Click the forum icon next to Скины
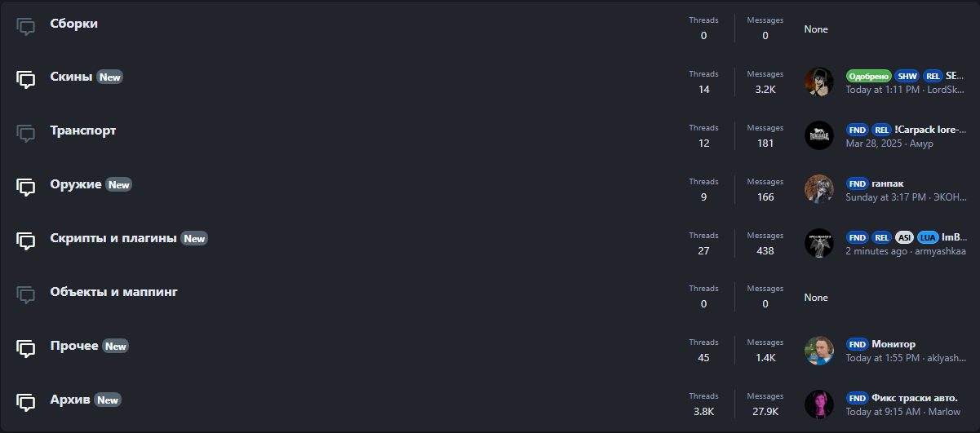The image size is (980, 433). pyautogui.click(x=26, y=80)
